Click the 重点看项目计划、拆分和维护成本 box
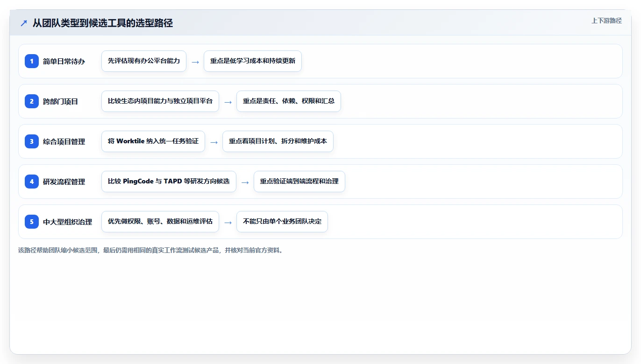 (x=278, y=141)
